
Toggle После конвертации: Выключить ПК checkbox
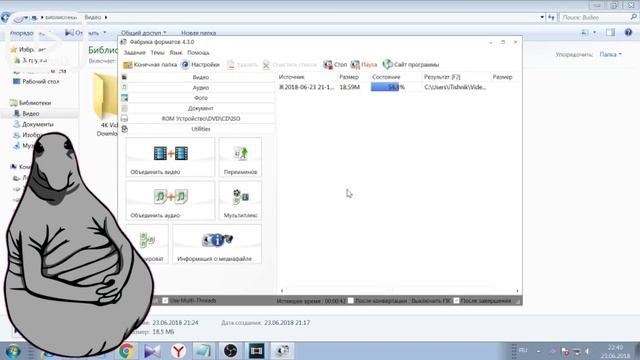pyautogui.click(x=351, y=301)
